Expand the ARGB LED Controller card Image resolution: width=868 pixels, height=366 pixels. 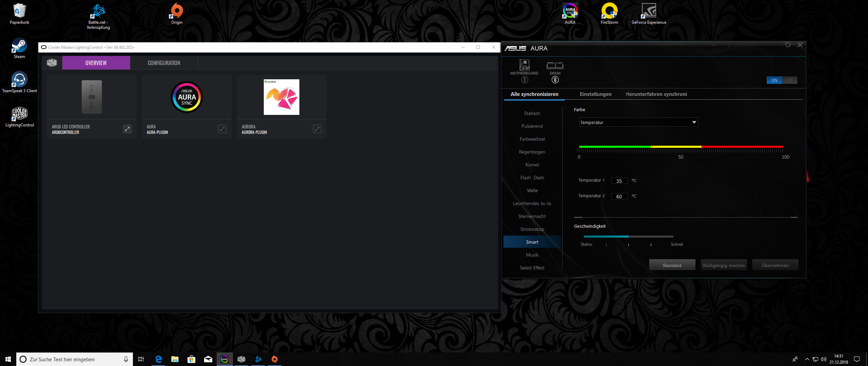tap(127, 129)
